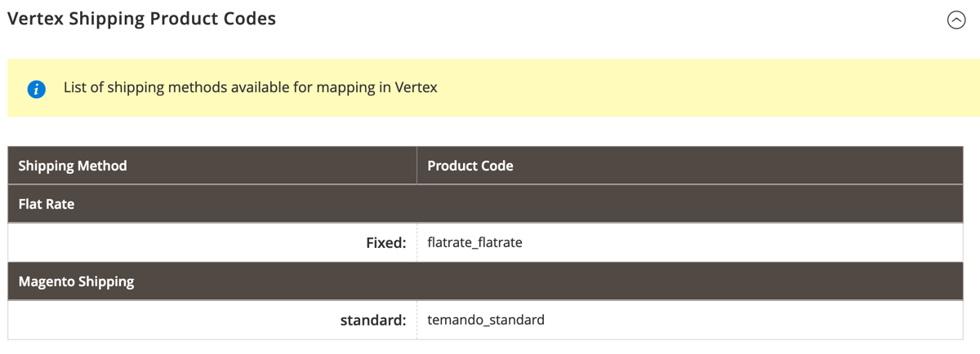Select the flatrate_flatrate product code
Viewport: 980px width, 354px height.
click(474, 242)
